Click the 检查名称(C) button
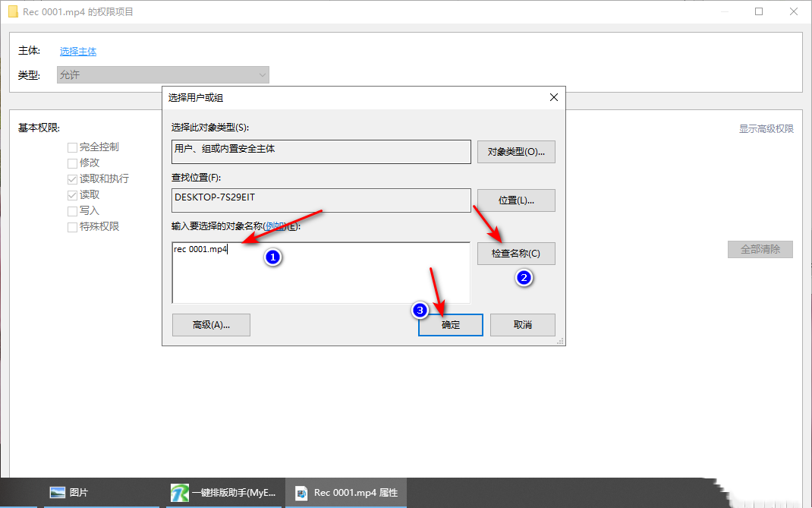The image size is (812, 508). coord(516,254)
